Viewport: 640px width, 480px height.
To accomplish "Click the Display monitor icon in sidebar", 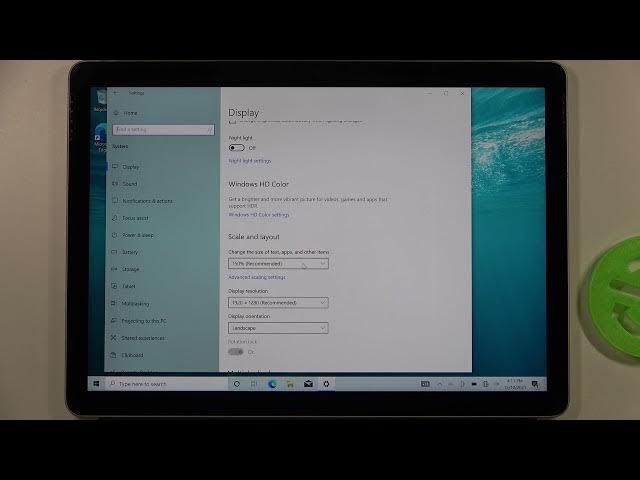I will click(115, 167).
